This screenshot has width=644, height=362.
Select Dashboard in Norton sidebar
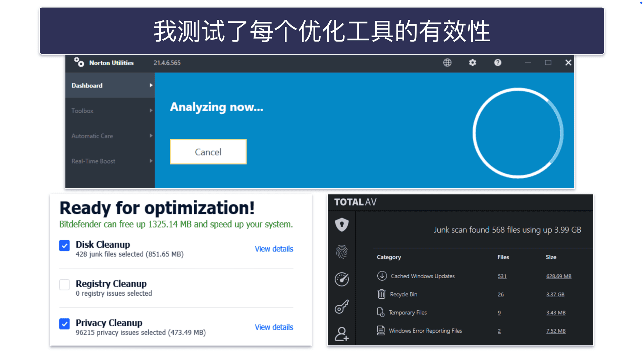[110, 85]
